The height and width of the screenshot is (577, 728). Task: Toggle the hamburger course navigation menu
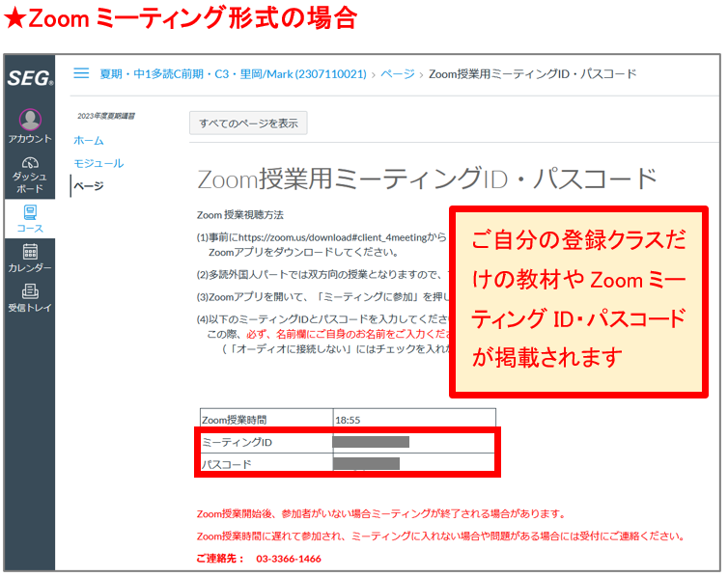pyautogui.click(x=82, y=73)
